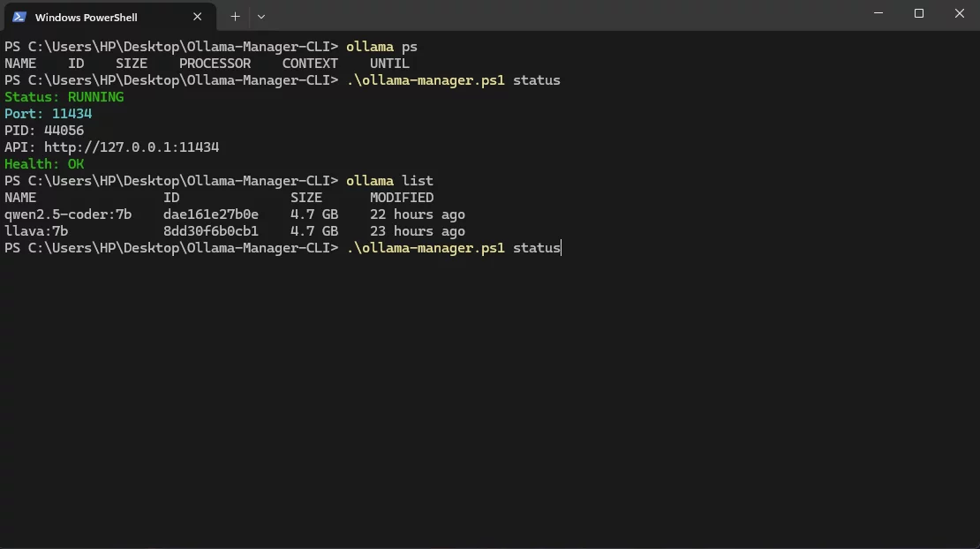Click the 'PID: 44056' line
The image size is (980, 549).
coord(44,131)
